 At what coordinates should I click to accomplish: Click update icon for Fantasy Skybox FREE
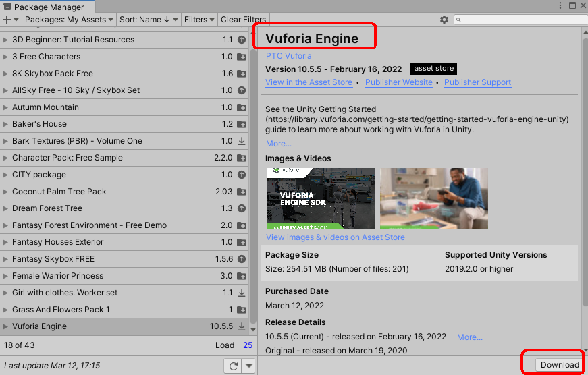242,259
